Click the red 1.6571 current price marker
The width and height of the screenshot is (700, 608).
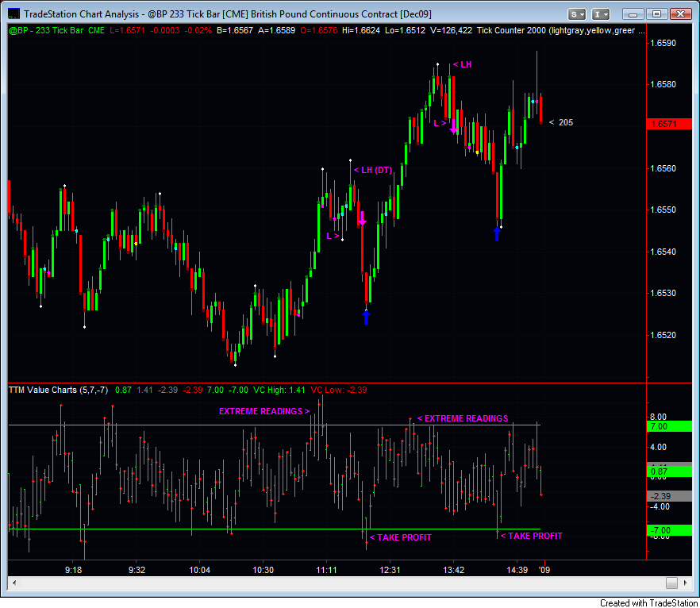(x=669, y=124)
